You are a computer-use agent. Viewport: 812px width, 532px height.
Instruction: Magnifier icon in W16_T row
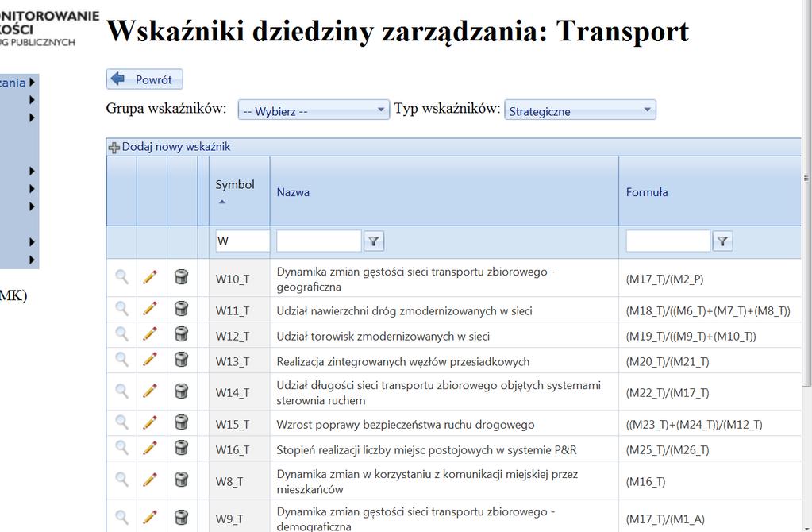(121, 448)
